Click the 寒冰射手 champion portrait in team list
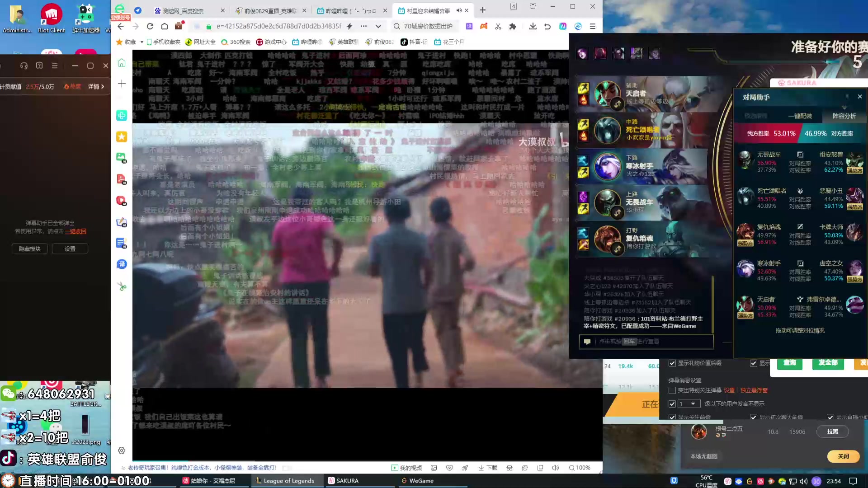 tap(607, 166)
